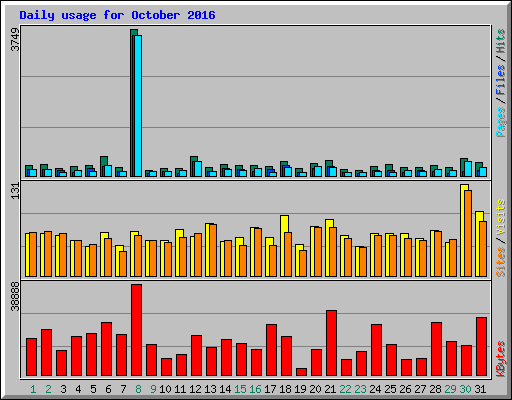This screenshot has height=400, width=512.
Task: Click the 'Daily usage for October 2016' title
Action: coord(117,15)
